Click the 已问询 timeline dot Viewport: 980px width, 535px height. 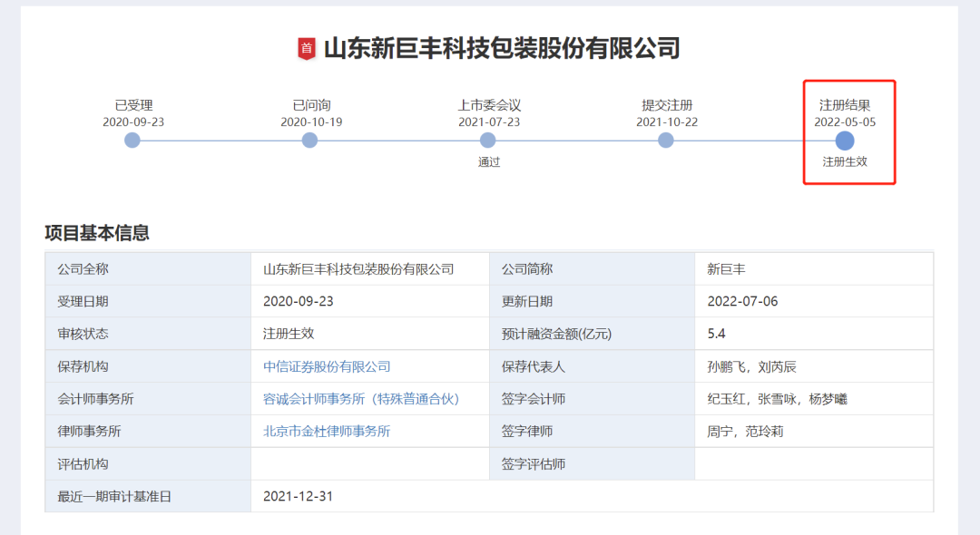[309, 140]
